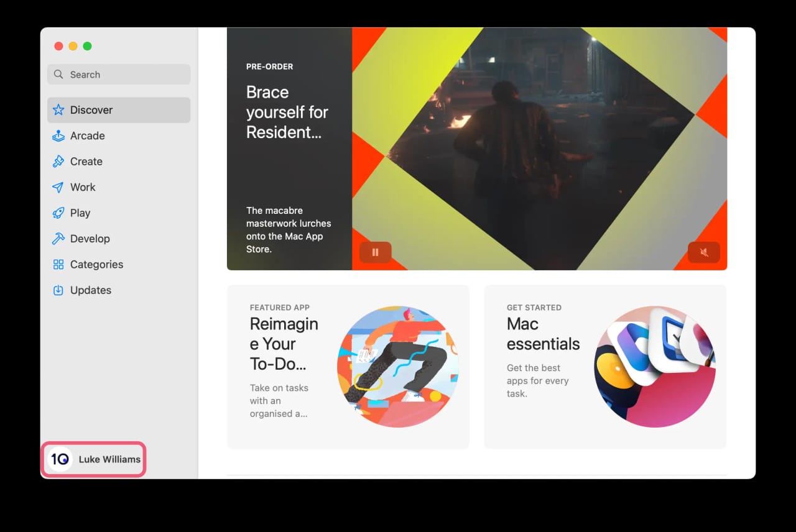Select the Work paper-plane icon
The image size is (796, 532).
58,187
